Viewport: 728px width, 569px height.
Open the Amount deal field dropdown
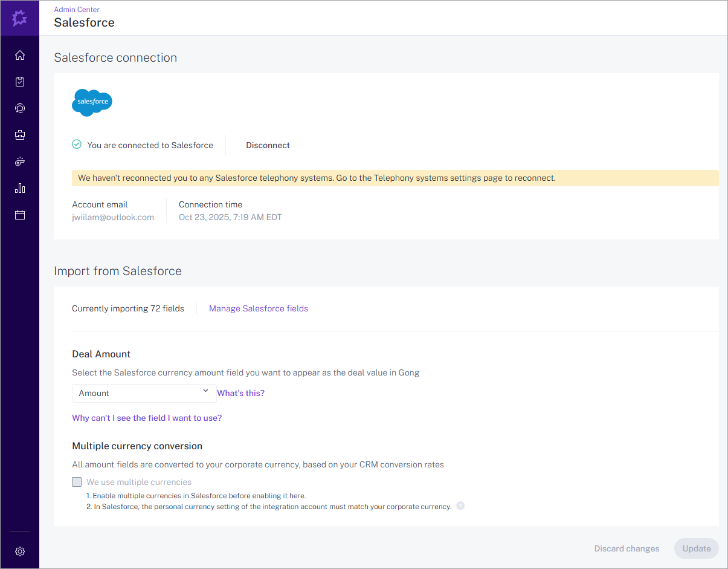144,393
